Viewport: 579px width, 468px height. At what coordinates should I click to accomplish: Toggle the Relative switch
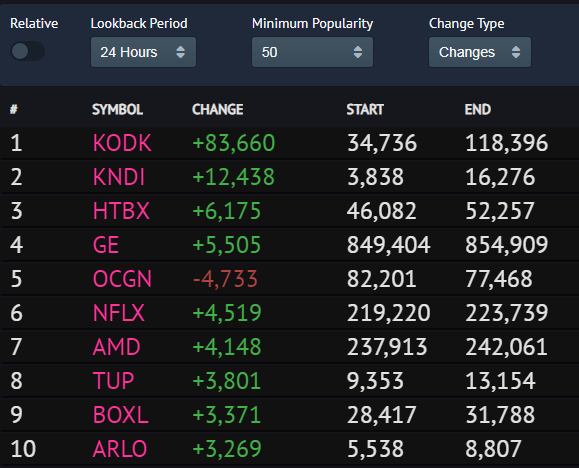tap(28, 51)
